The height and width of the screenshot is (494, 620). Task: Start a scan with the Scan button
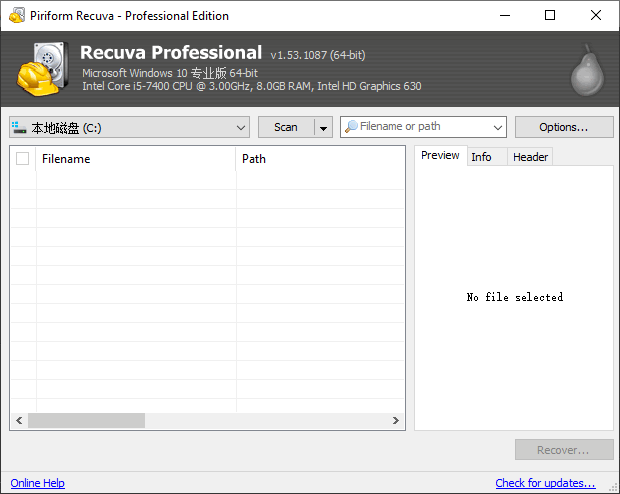coord(286,127)
